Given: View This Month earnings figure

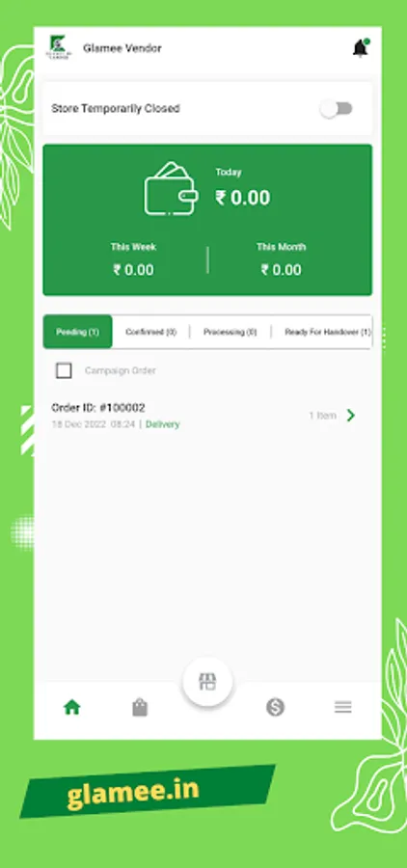Looking at the screenshot, I should tap(282, 270).
